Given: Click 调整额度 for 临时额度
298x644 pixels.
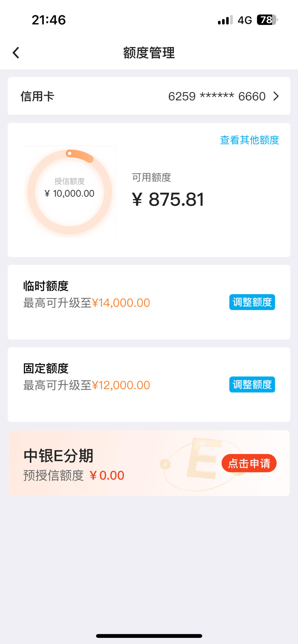Looking at the screenshot, I should (252, 302).
